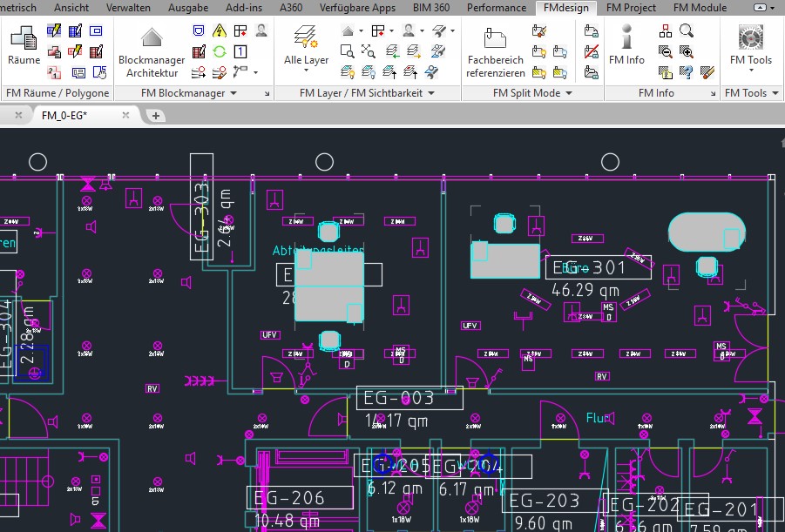Open the dropdown next to the leader tag icon
Viewport: 785px width, 532px height.
point(255,72)
